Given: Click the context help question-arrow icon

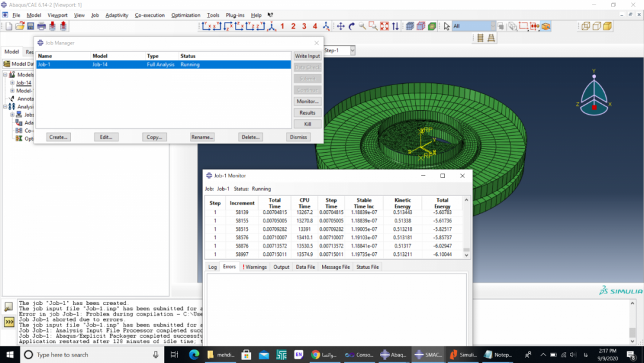Looking at the screenshot, I should (x=270, y=15).
